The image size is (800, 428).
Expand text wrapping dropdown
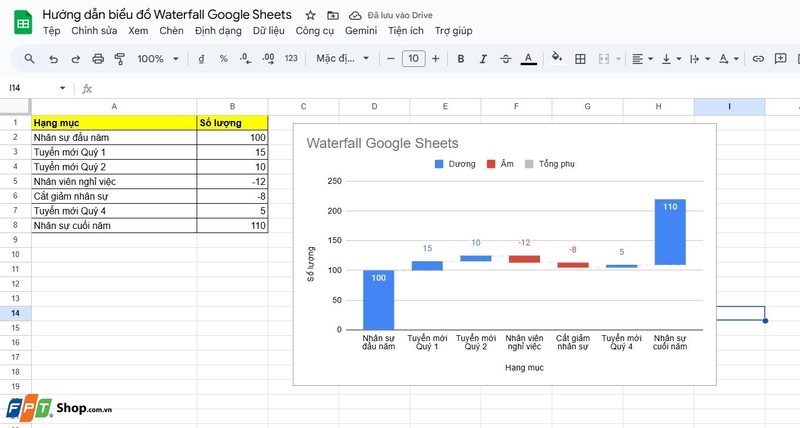pyautogui.click(x=708, y=59)
